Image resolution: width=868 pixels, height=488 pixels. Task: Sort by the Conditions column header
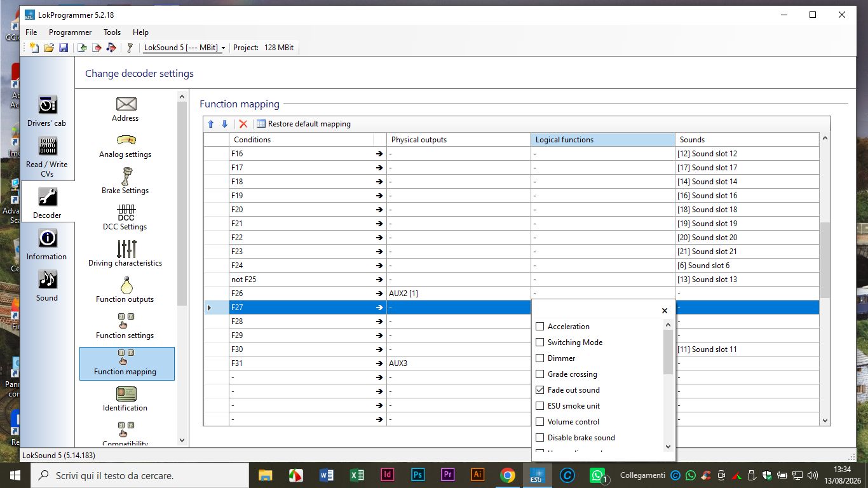[x=301, y=140]
